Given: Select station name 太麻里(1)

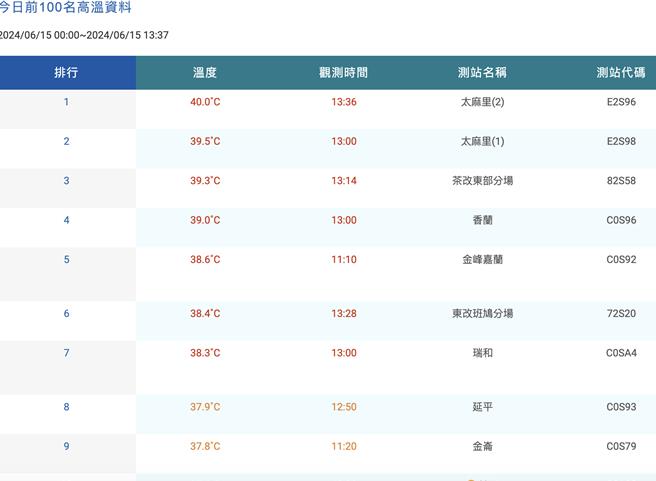Looking at the screenshot, I should coord(482,141).
